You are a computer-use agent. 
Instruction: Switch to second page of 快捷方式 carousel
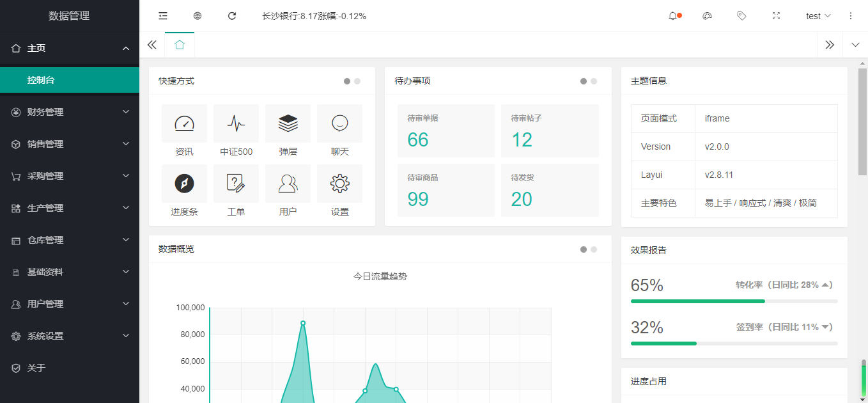pyautogui.click(x=357, y=81)
